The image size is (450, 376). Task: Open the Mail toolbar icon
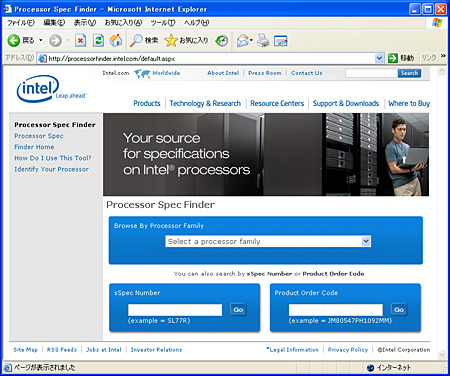243,41
